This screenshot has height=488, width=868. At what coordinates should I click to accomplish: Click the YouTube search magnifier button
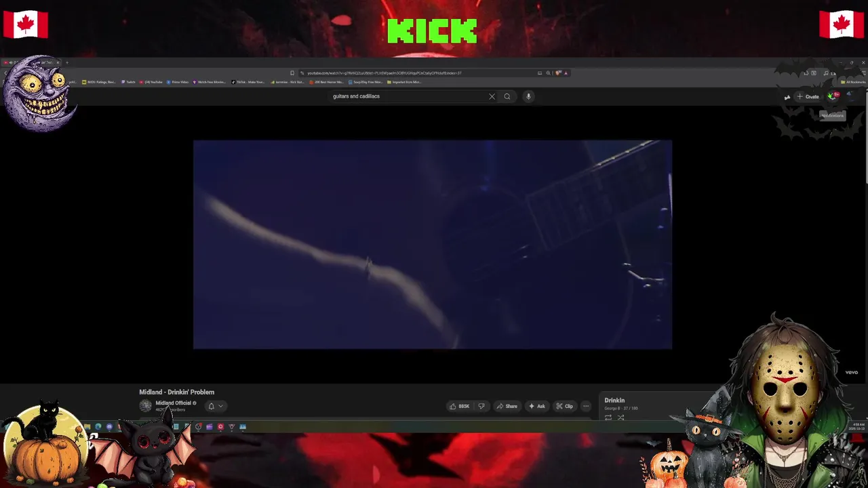(x=507, y=96)
